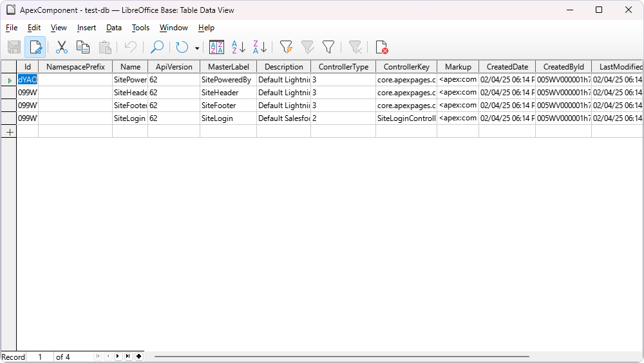Open the Help menu
The image size is (644, 363).
point(206,28)
